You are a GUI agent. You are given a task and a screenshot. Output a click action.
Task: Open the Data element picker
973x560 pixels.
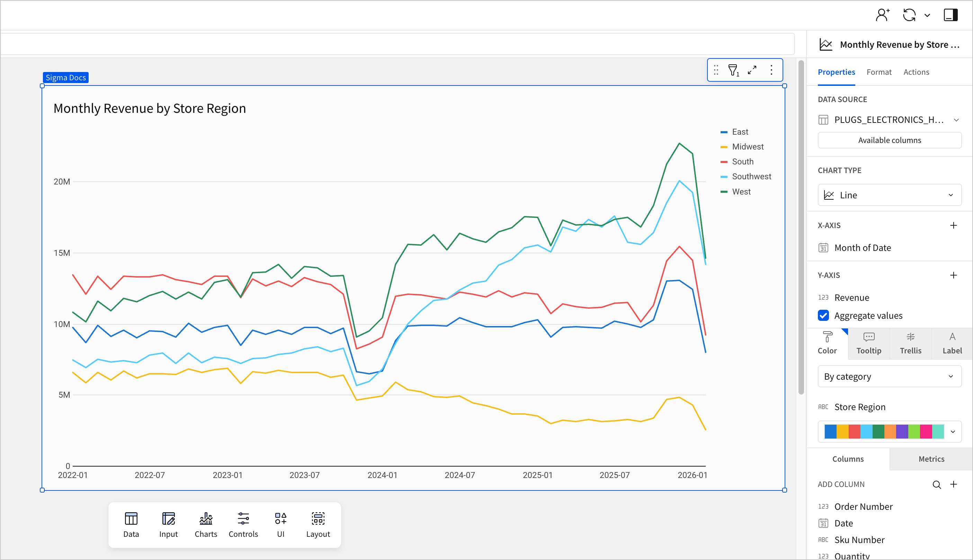[131, 524]
